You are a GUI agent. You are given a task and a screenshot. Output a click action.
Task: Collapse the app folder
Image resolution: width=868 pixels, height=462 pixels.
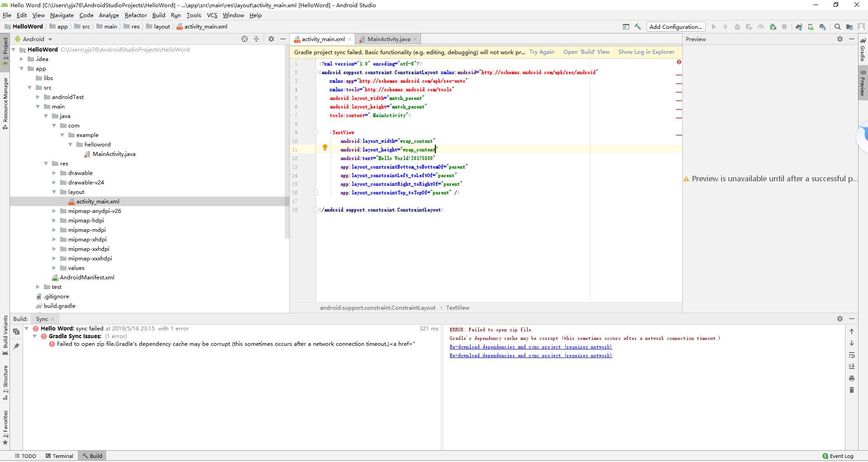(x=21, y=68)
